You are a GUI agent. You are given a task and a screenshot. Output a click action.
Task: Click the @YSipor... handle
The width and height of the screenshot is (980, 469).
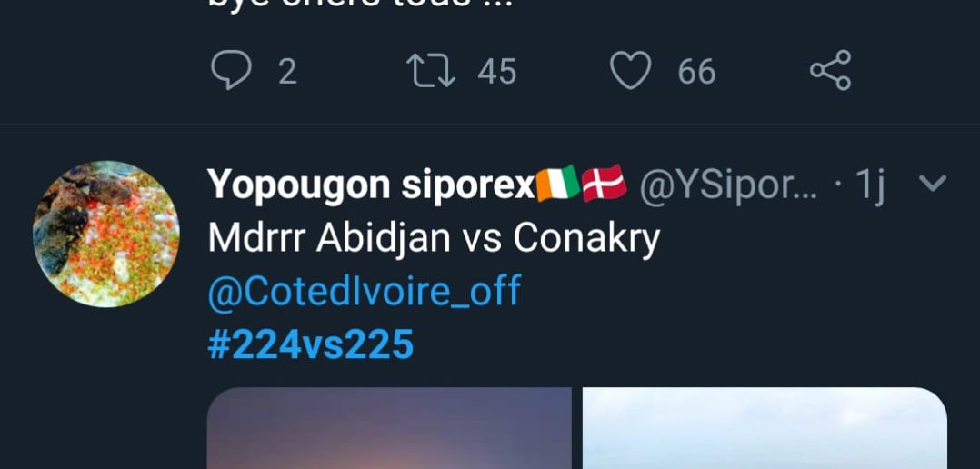727,185
